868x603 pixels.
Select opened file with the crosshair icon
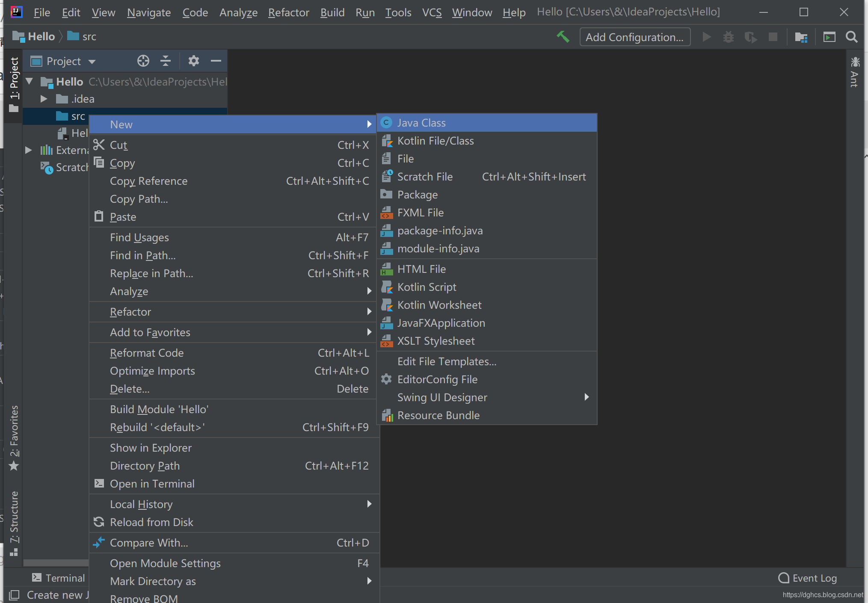pyautogui.click(x=143, y=61)
